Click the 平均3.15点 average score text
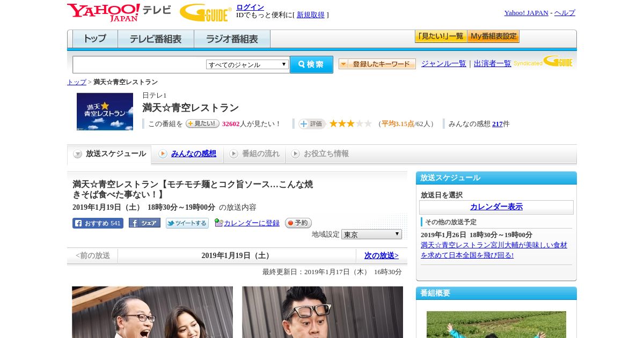 pyautogui.click(x=398, y=124)
